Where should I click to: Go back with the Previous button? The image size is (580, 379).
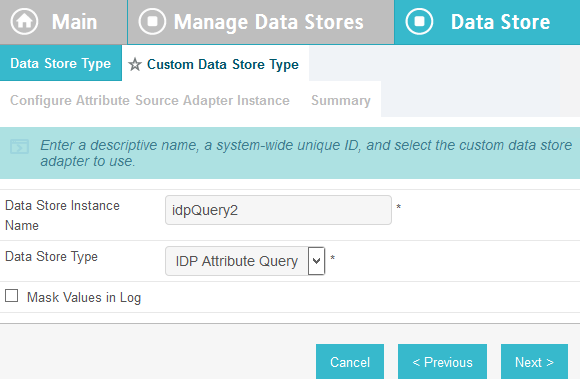(442, 362)
